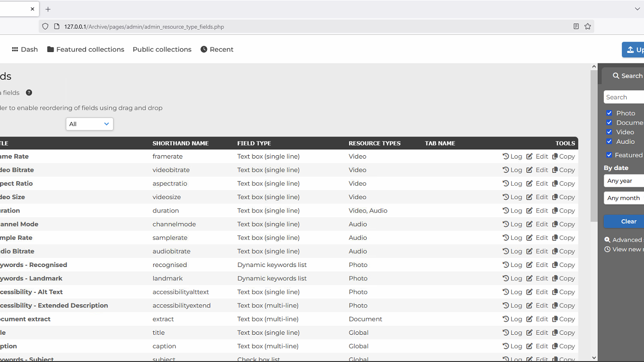This screenshot has width=644, height=362.
Task: Click the simple Search text field
Action: 624,97
